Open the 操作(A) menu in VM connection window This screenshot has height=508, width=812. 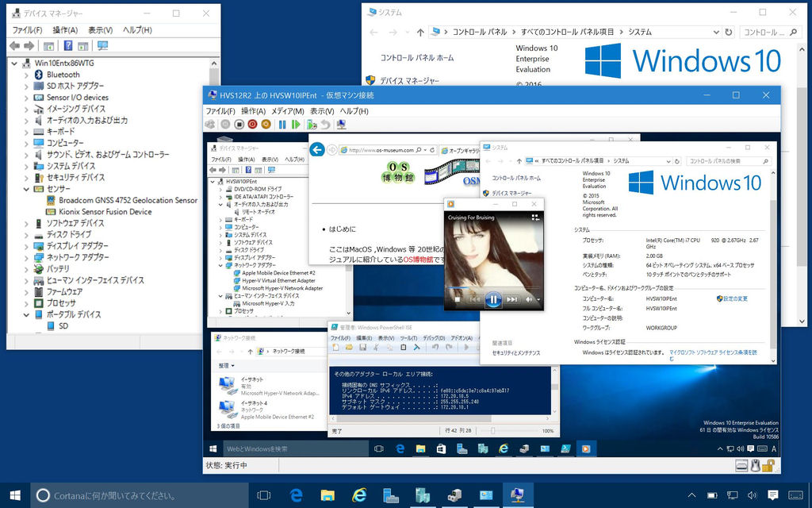(253, 111)
